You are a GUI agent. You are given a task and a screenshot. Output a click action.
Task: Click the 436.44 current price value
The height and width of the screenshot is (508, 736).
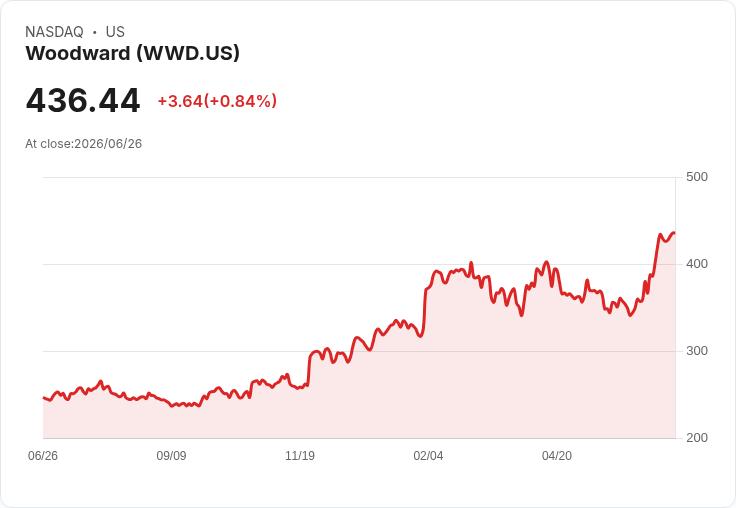[x=83, y=100]
